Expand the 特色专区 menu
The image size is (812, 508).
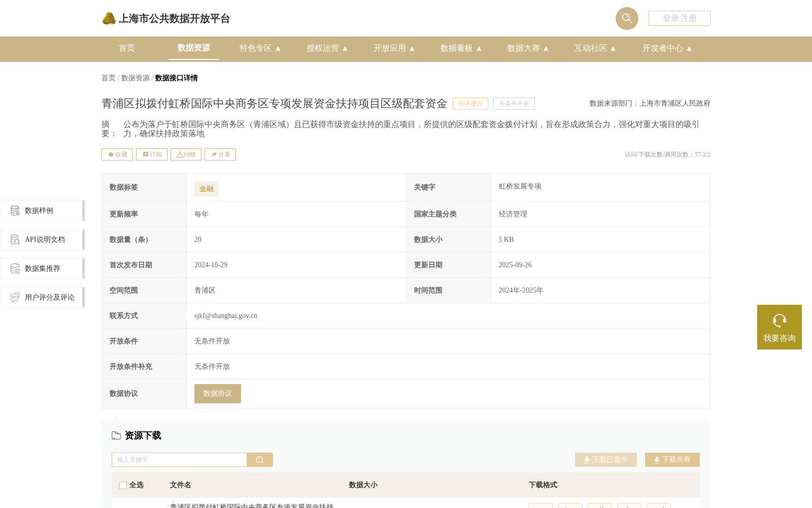[x=260, y=48]
